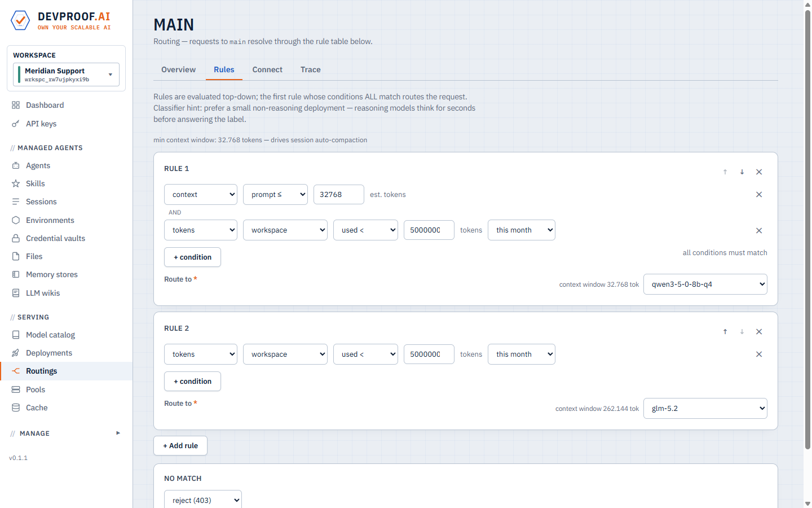Open Rule 2 'used <' dropdown
812x508 pixels.
point(365,354)
